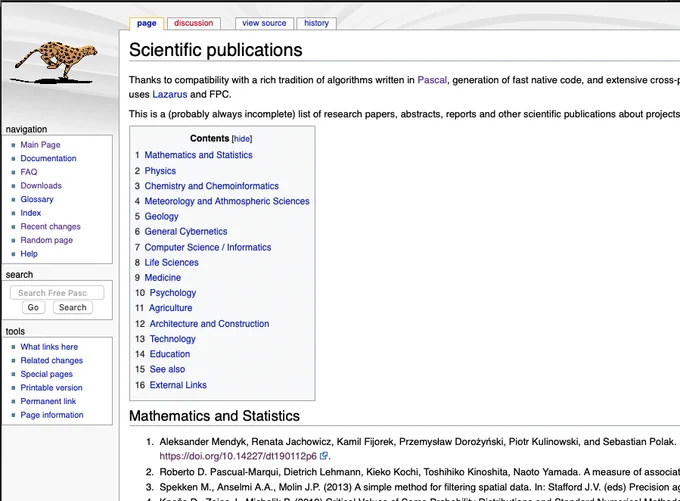The height and width of the screenshot is (501, 680).
Task: Jump to Psychology section
Action: coord(173,293)
